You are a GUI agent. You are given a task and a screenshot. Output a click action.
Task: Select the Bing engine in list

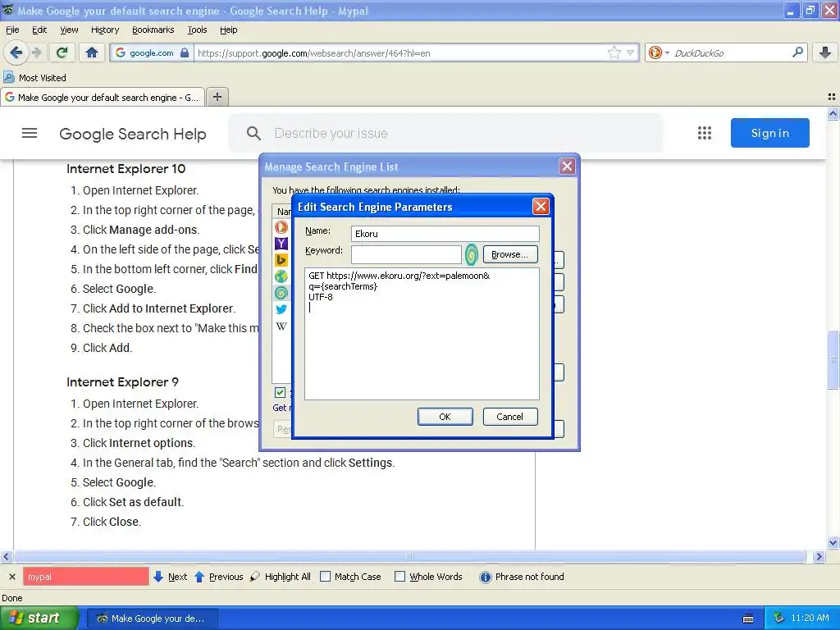[281, 260]
